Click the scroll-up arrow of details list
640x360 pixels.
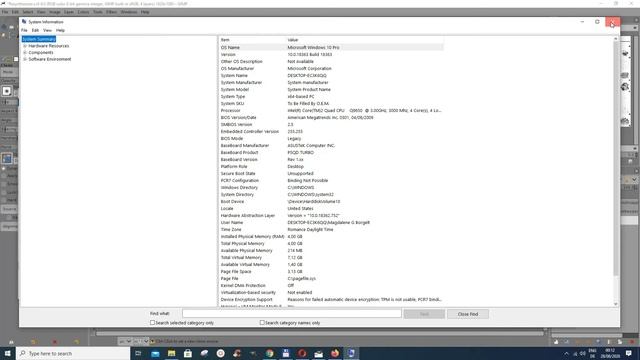616,38
